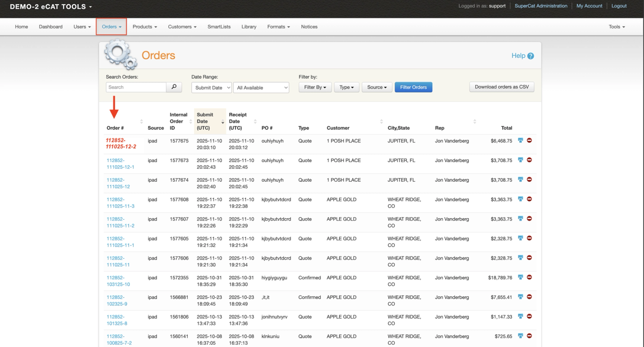The width and height of the screenshot is (644, 347).
Task: Delete order 112852-111025-11-1
Action: click(529, 238)
